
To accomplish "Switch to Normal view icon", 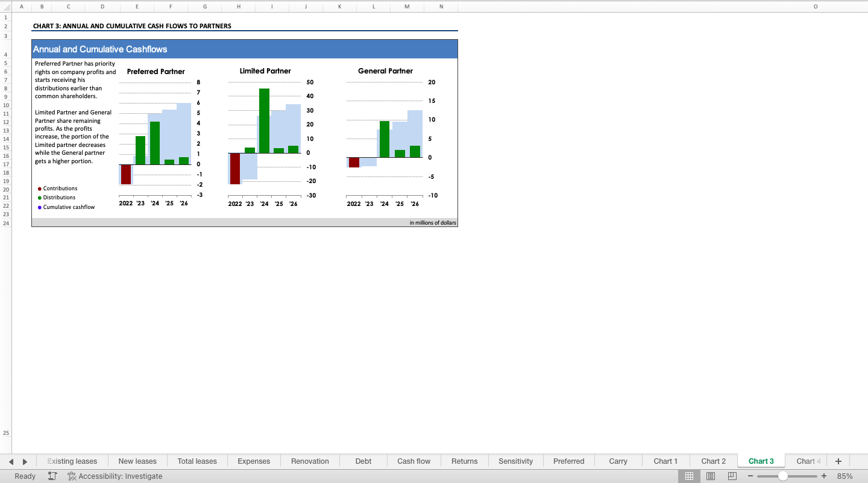I will [689, 476].
